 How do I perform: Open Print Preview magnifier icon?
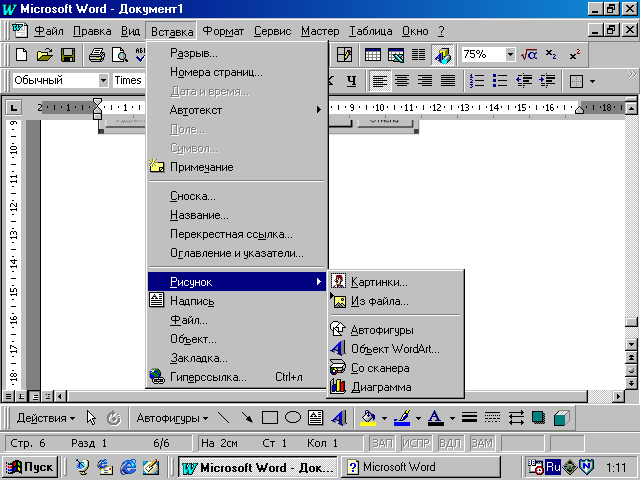(x=120, y=55)
